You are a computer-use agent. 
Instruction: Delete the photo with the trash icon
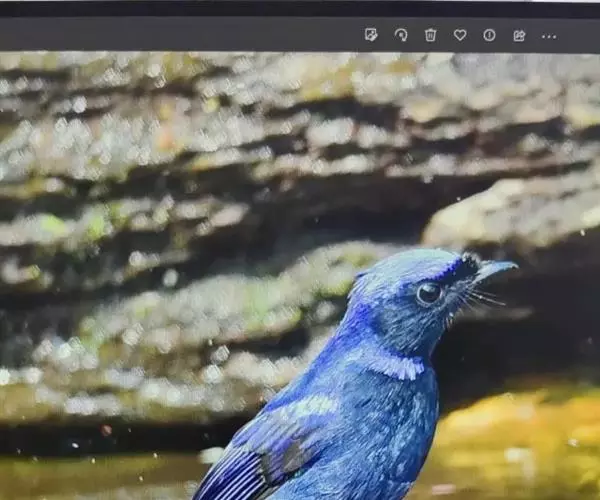point(430,35)
